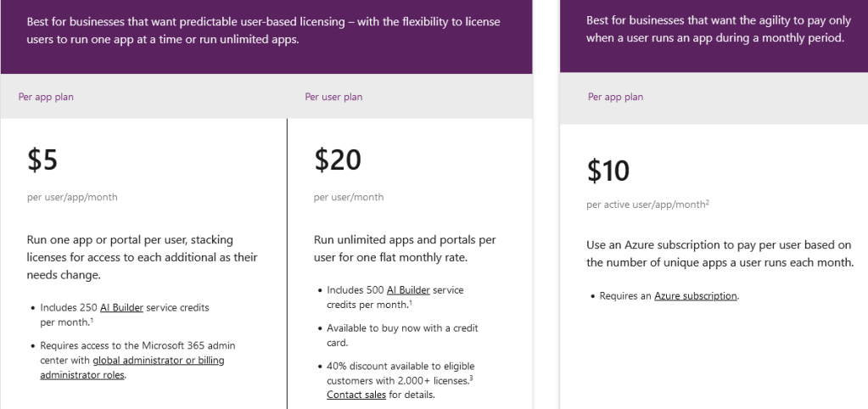Click footnote 2 after per active user/app/month

tap(708, 203)
